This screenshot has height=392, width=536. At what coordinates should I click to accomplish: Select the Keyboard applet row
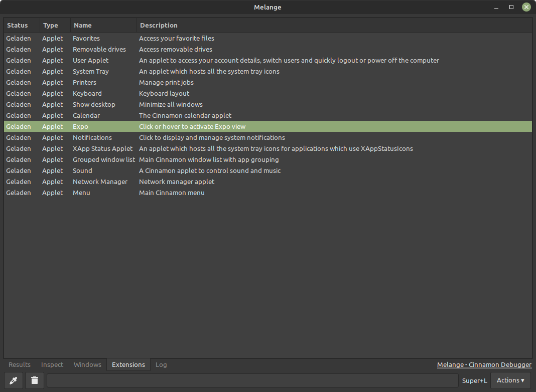pos(268,93)
